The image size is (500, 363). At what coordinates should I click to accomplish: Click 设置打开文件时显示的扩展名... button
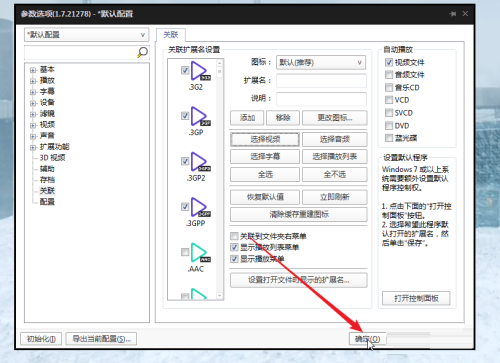(299, 280)
